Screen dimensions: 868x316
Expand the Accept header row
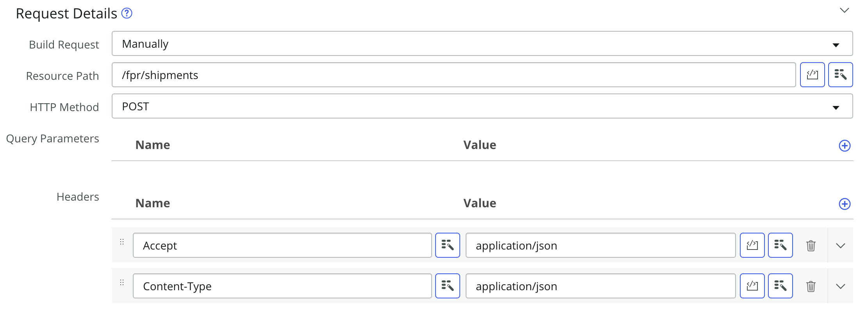841,246
